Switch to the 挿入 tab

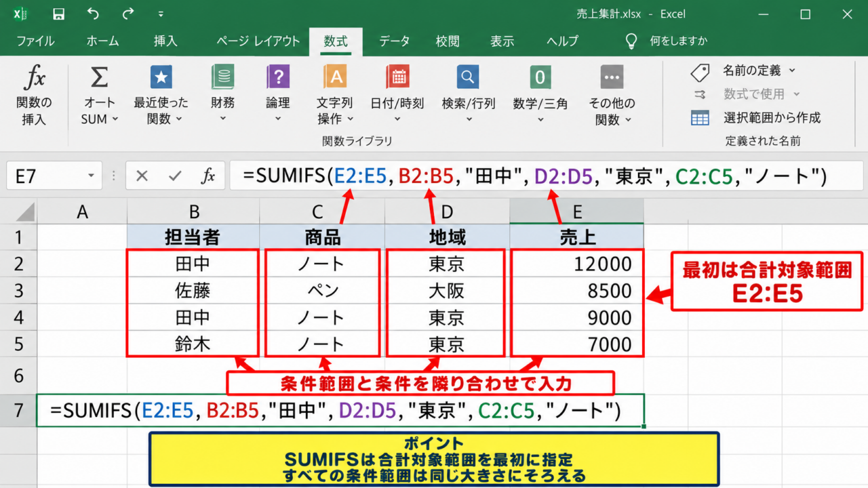click(x=165, y=41)
